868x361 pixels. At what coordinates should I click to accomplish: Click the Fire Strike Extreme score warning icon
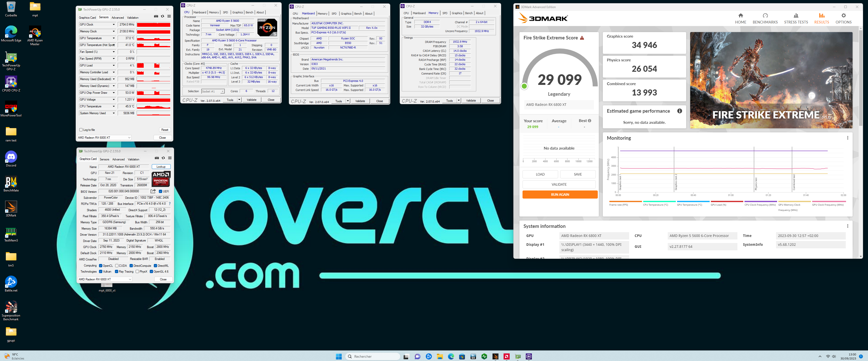tap(582, 38)
